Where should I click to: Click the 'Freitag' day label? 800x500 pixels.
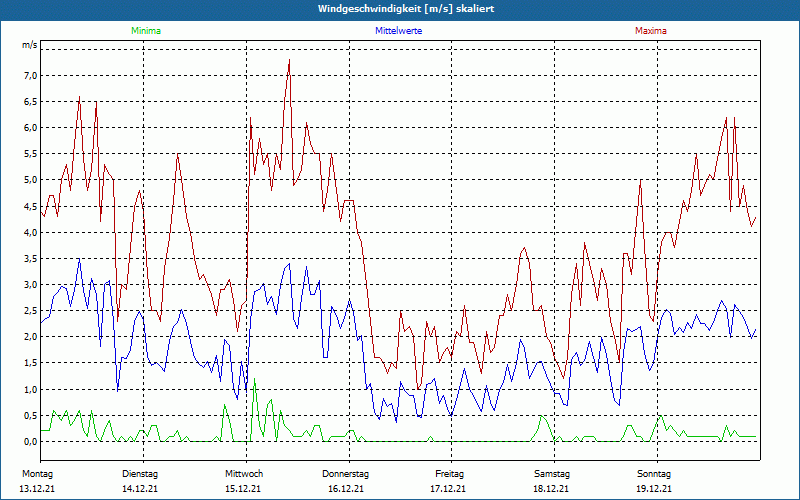pyautogui.click(x=449, y=474)
